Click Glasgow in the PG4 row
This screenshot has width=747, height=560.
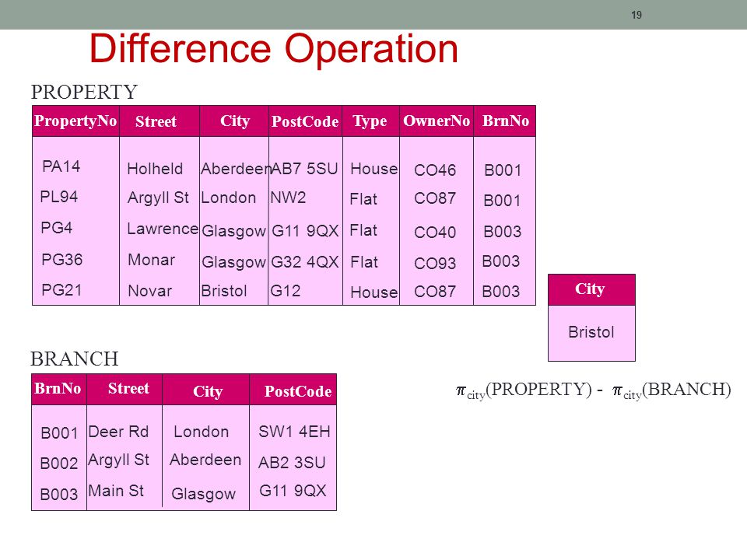233,232
